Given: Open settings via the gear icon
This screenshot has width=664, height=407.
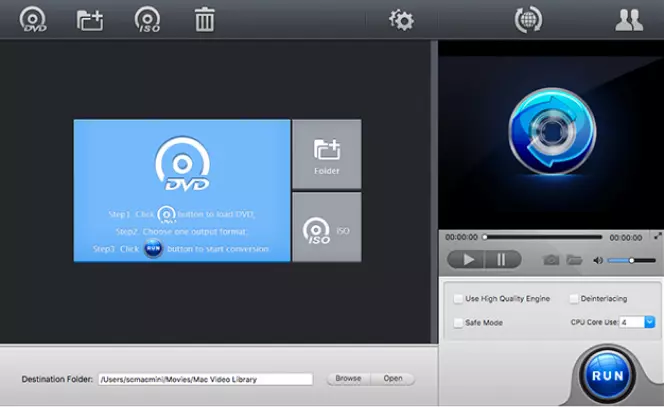Looking at the screenshot, I should 401,20.
